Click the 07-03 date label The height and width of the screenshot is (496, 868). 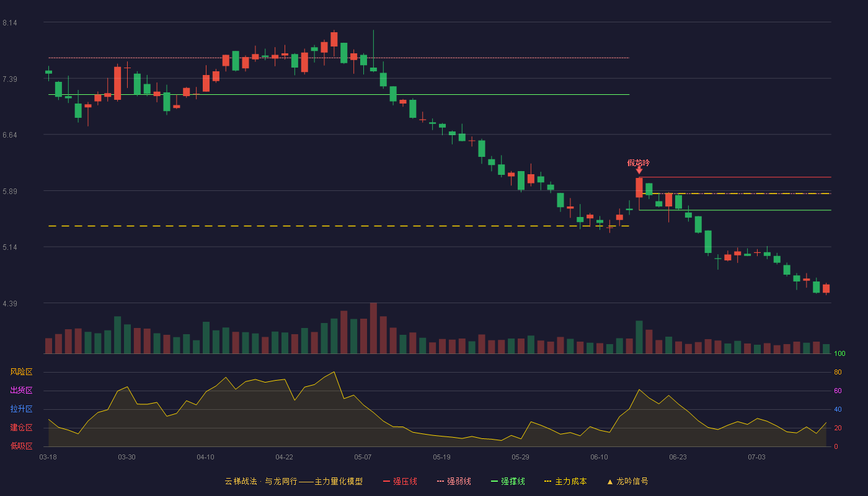(x=756, y=457)
